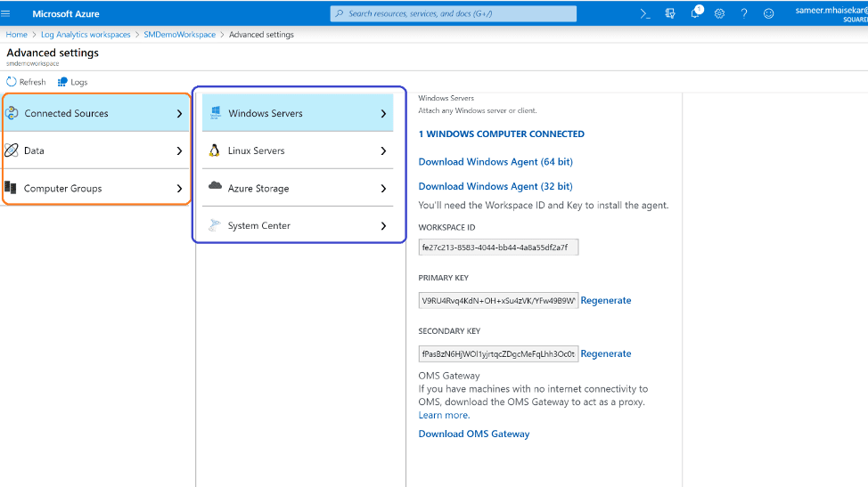Select Azure Storage in connected sources

pyautogui.click(x=299, y=188)
